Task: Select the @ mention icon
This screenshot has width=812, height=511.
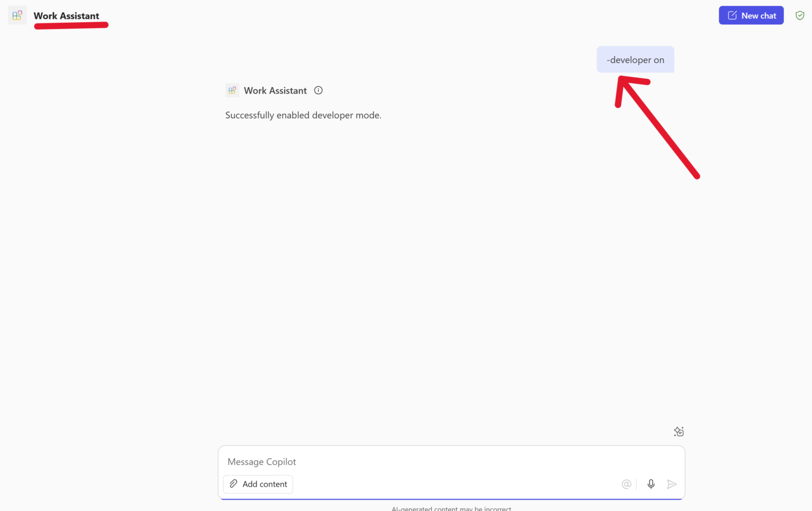Action: [626, 484]
